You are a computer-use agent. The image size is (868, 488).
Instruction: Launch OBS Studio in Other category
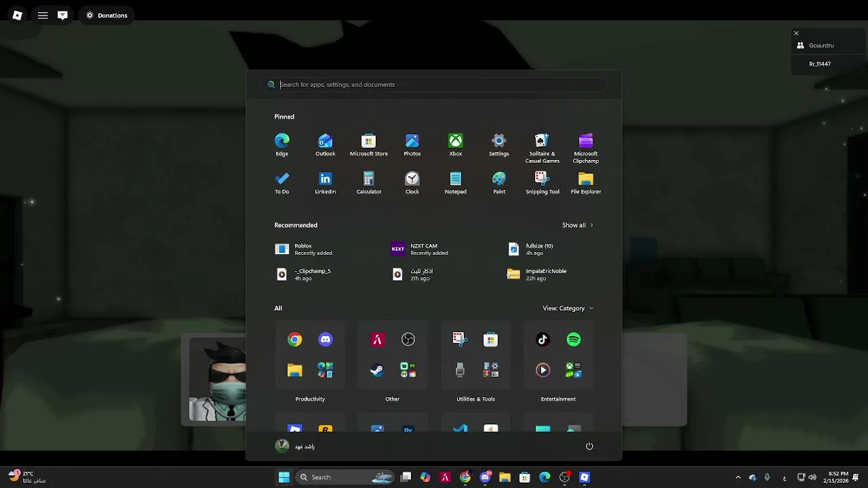click(408, 340)
